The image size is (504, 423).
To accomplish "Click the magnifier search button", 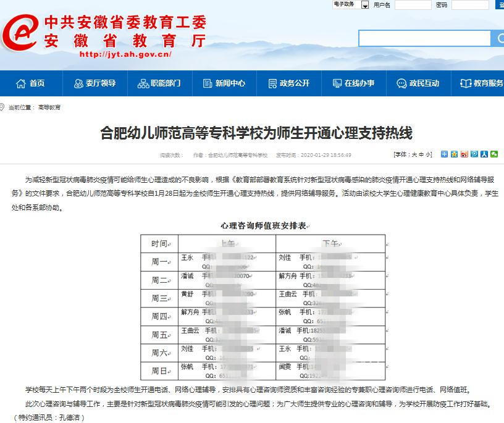I will [498, 38].
